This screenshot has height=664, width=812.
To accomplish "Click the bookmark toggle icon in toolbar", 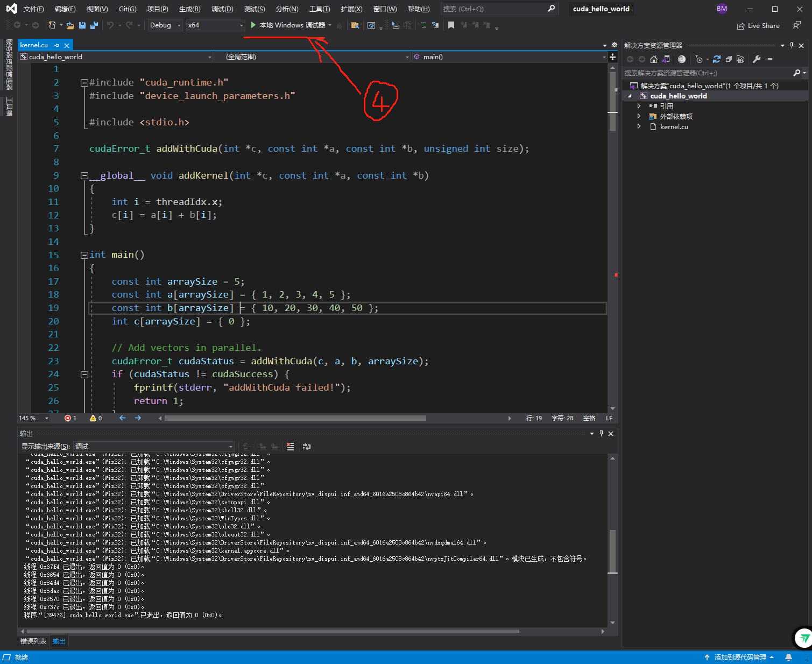I will pos(451,25).
